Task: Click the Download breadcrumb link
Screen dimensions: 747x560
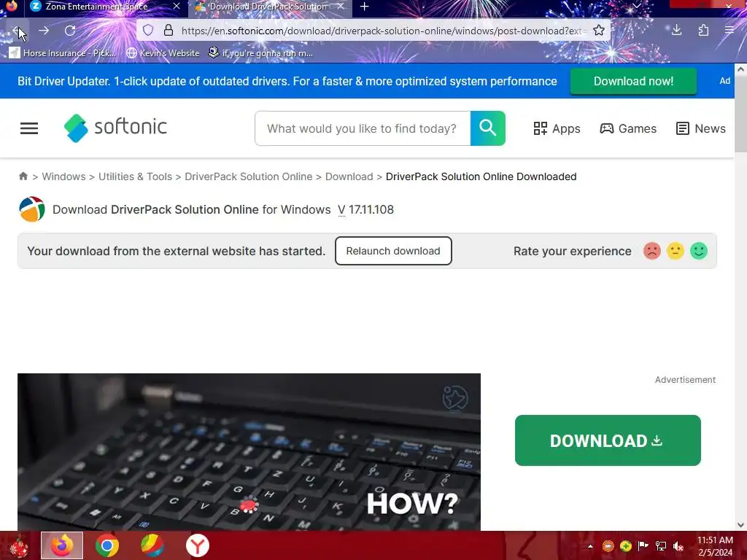Action: [x=349, y=176]
